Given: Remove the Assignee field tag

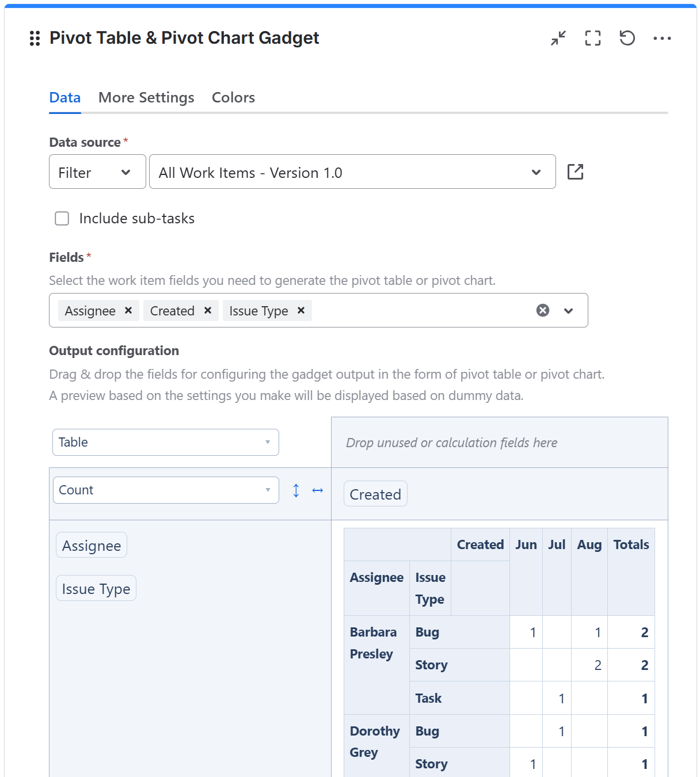Looking at the screenshot, I should (x=128, y=310).
